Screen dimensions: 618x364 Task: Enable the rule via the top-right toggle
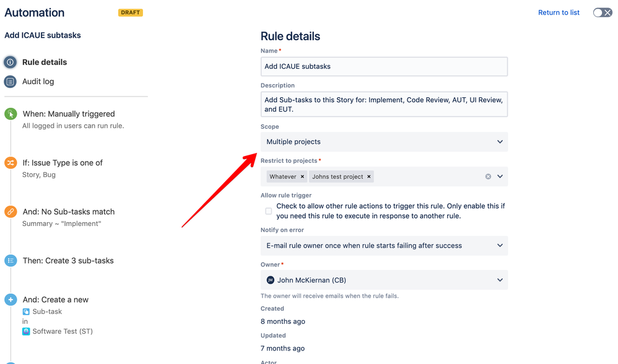[x=601, y=12]
